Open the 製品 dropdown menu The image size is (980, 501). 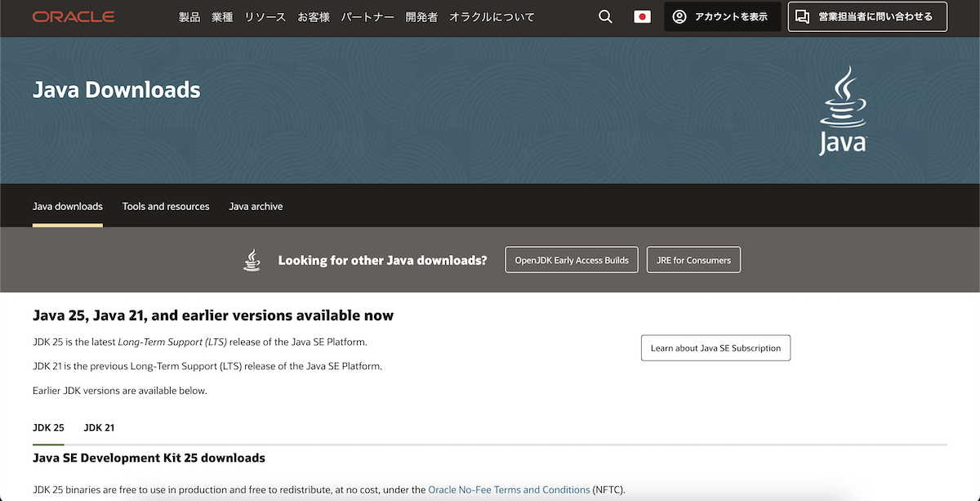tap(189, 16)
